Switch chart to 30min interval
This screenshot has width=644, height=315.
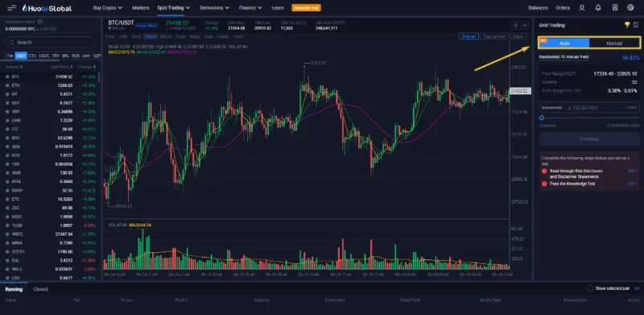pyautogui.click(x=166, y=36)
